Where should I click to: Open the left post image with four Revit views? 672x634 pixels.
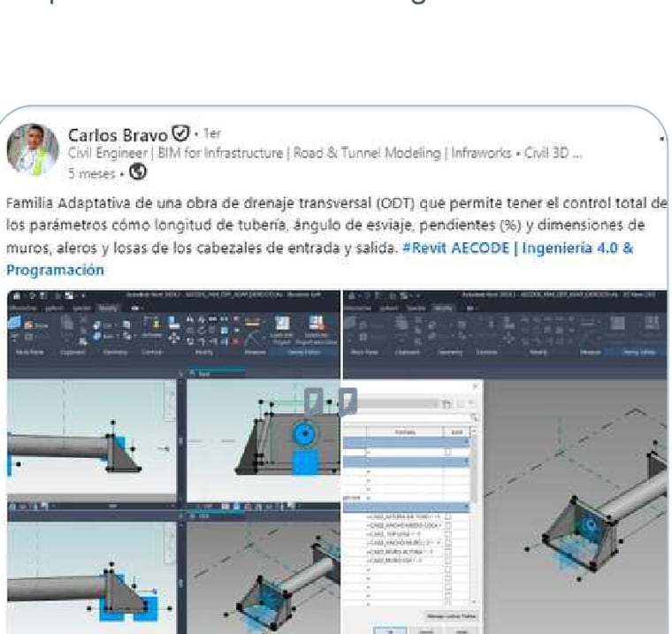(x=173, y=462)
